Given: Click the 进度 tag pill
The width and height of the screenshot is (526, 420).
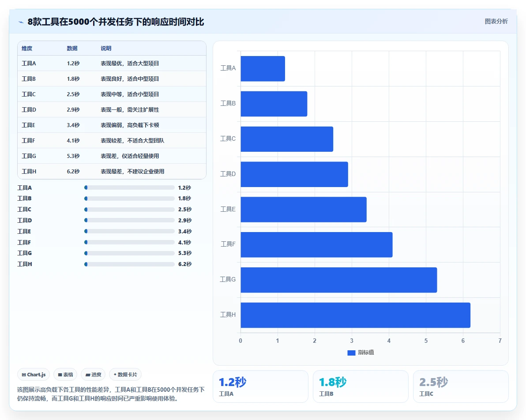Looking at the screenshot, I should 93,375.
